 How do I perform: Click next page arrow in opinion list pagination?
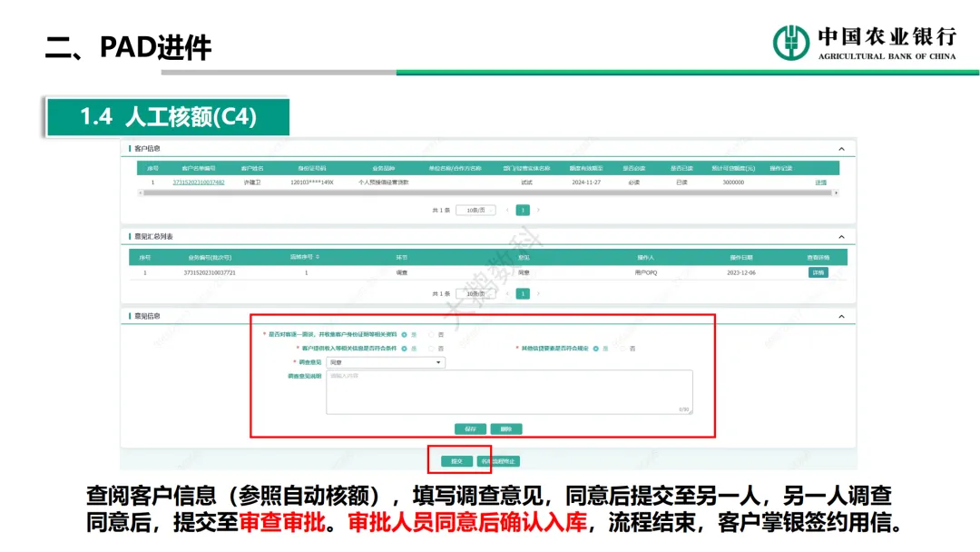pos(538,294)
